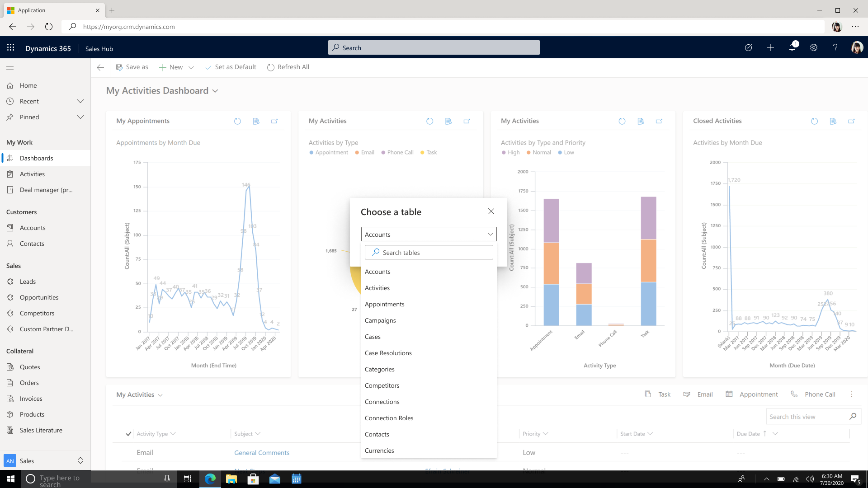
Task: Open the app launcher waffle icon
Action: point(11,48)
